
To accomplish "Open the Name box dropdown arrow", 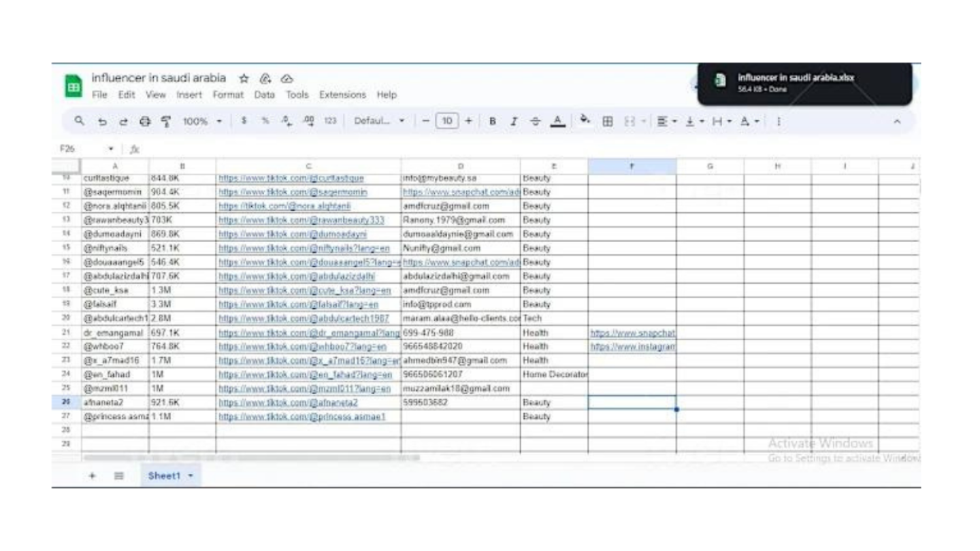I will coord(110,148).
